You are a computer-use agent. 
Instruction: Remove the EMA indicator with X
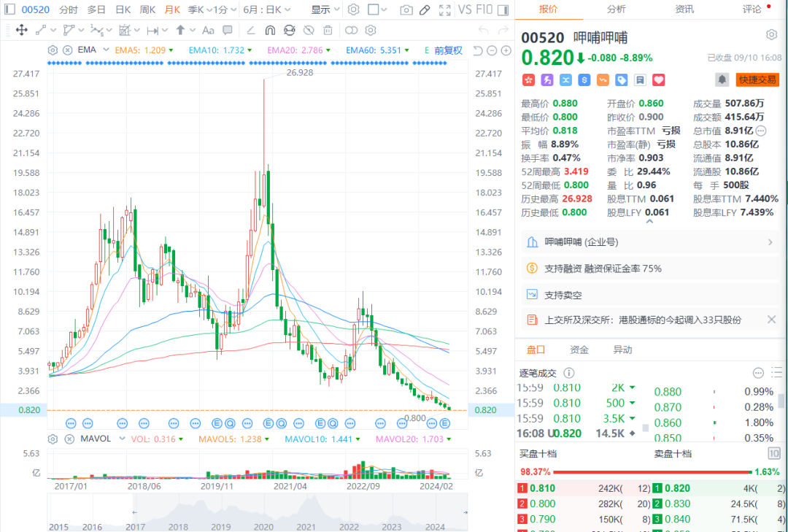67,50
